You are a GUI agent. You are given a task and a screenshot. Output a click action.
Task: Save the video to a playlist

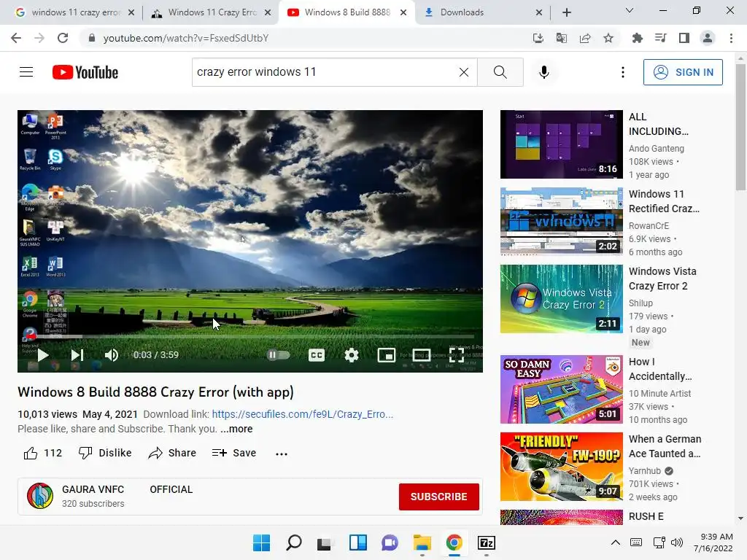click(234, 453)
